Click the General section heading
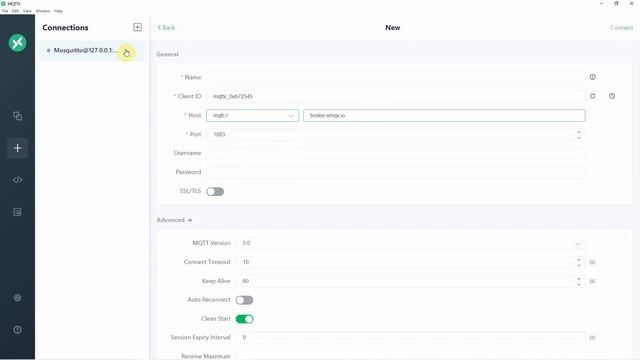 click(x=167, y=54)
